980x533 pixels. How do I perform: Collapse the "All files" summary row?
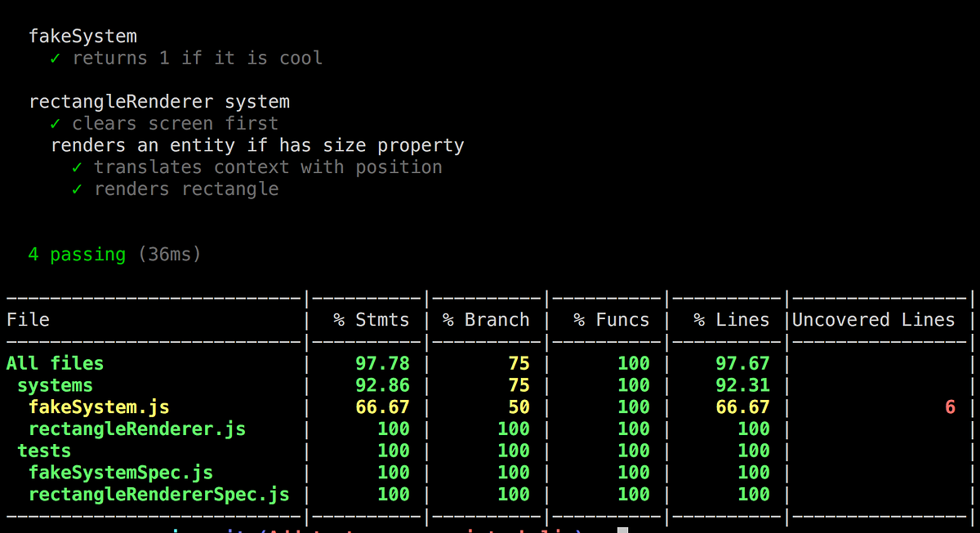click(54, 362)
